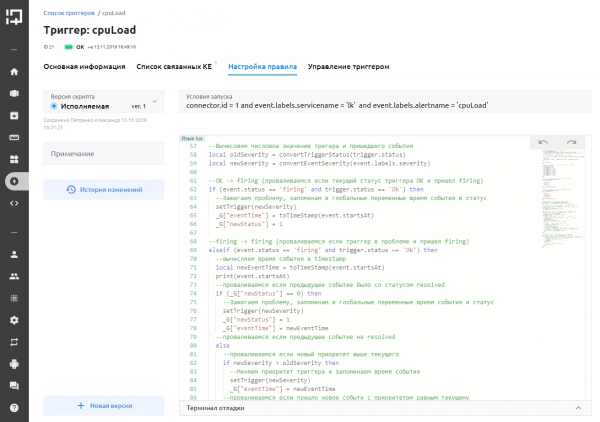
Task: Click the help question mark icon
Action: click(x=14, y=408)
